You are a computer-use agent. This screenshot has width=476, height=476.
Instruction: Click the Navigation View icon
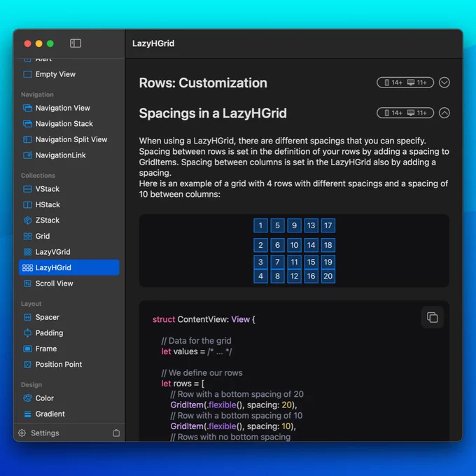(x=27, y=108)
